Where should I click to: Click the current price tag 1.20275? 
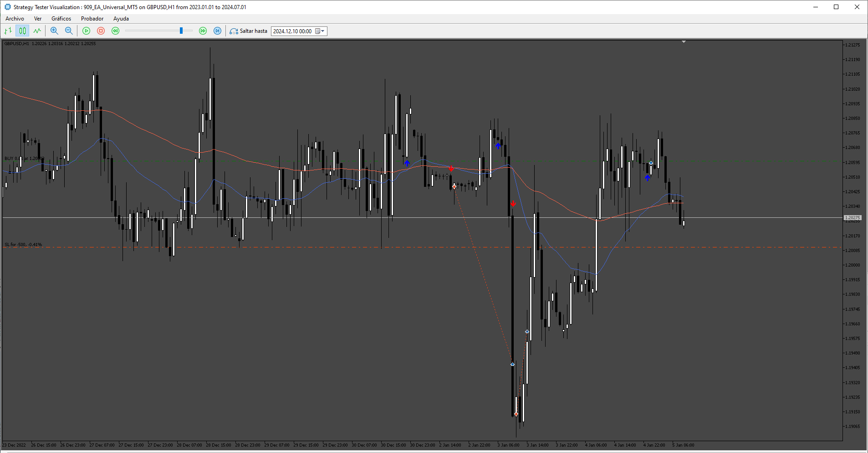click(x=853, y=218)
